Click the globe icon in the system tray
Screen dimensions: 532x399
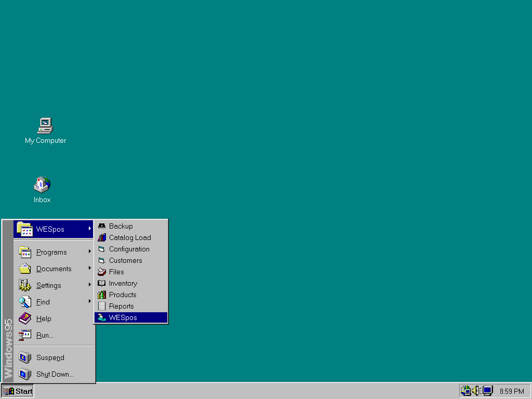(x=466, y=391)
